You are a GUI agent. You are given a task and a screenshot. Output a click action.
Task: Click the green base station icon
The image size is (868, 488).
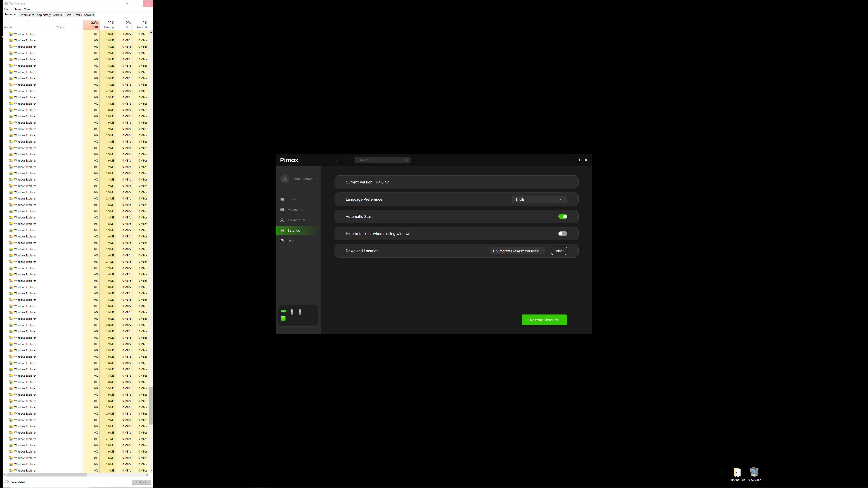(x=283, y=318)
